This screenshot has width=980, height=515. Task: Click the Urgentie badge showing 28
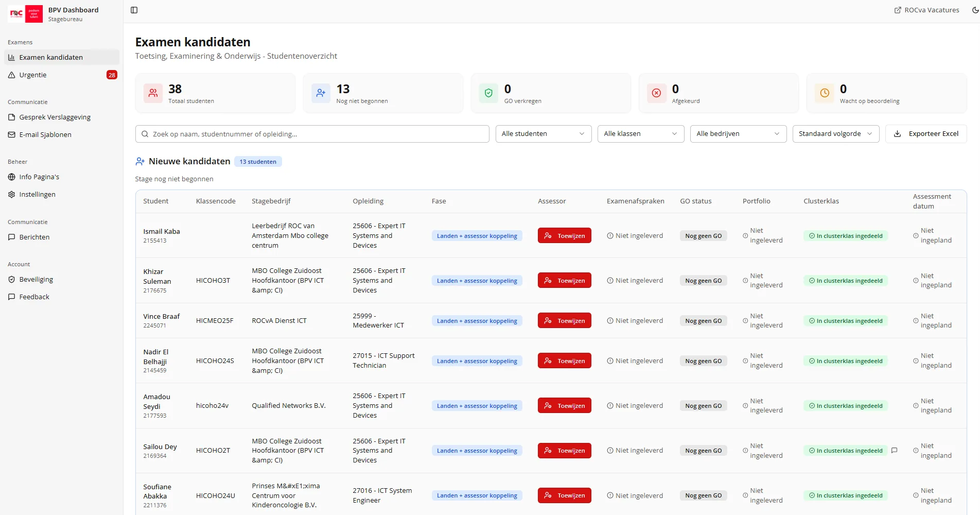pos(112,75)
